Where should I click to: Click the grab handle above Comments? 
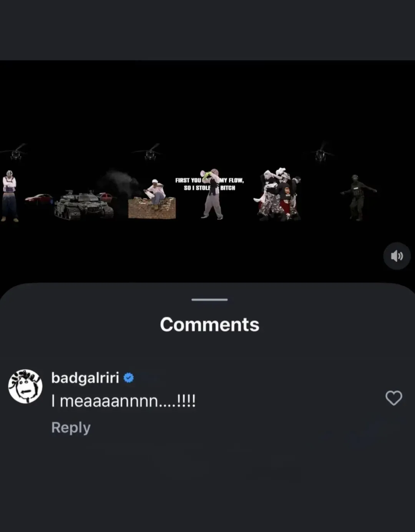pyautogui.click(x=209, y=299)
